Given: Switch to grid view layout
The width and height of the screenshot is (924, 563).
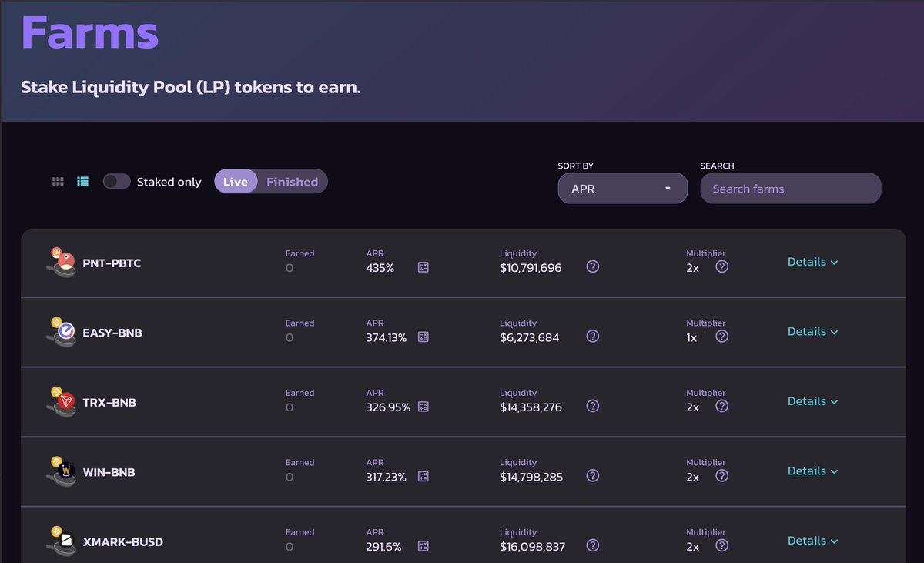Looking at the screenshot, I should [x=57, y=181].
